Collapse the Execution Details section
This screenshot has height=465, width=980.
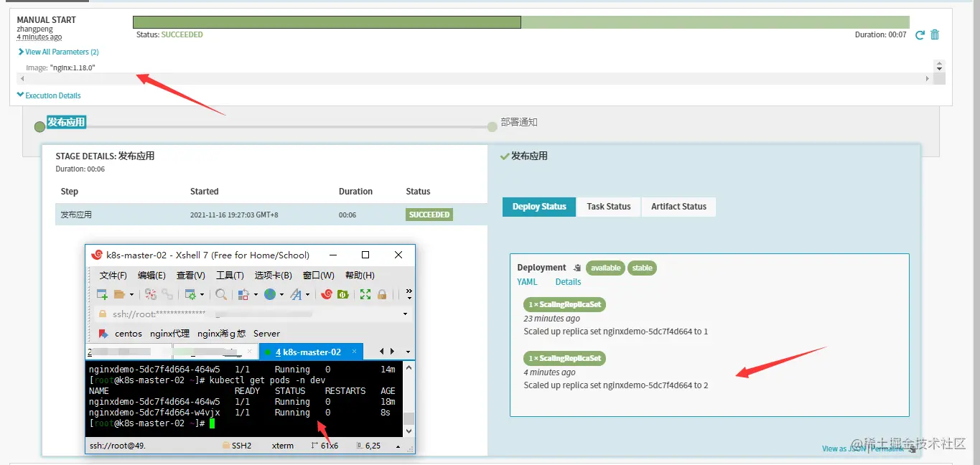tap(49, 95)
